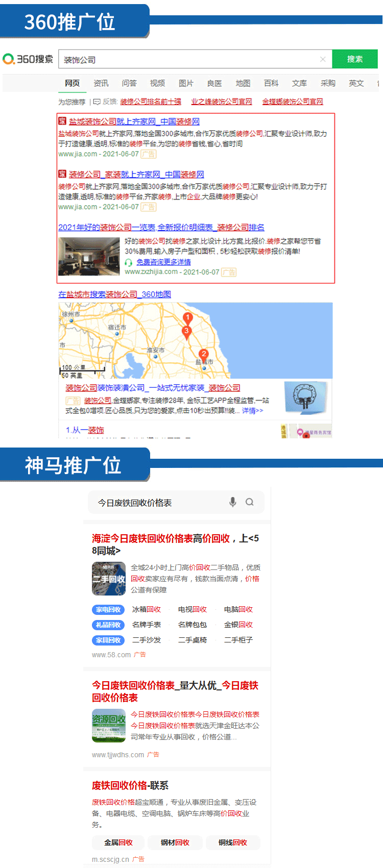
Task: Click the magnifier icon in Shenma search
Action: (x=250, y=502)
